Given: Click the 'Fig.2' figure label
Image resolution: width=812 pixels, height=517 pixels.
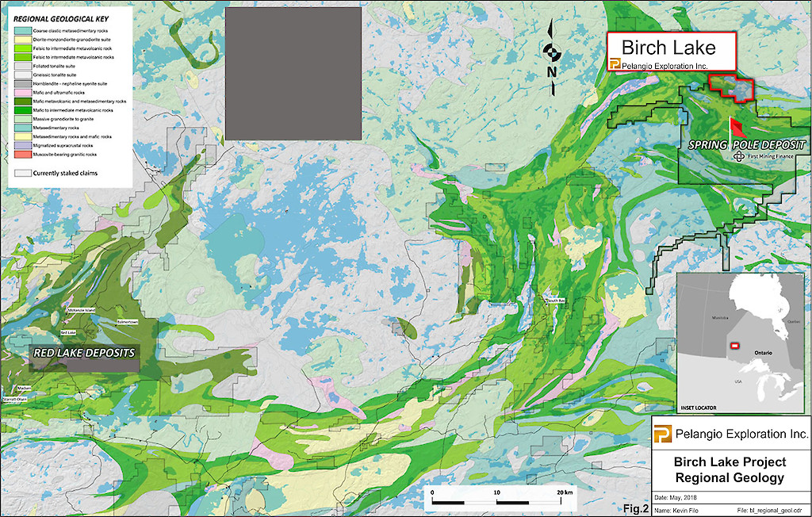Looking at the screenshot, I should (x=635, y=509).
